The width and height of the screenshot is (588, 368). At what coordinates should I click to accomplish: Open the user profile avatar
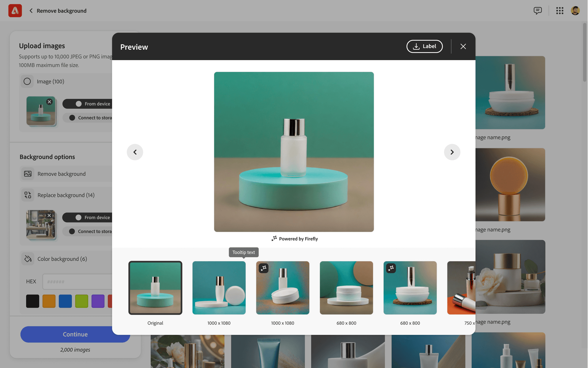tap(575, 11)
